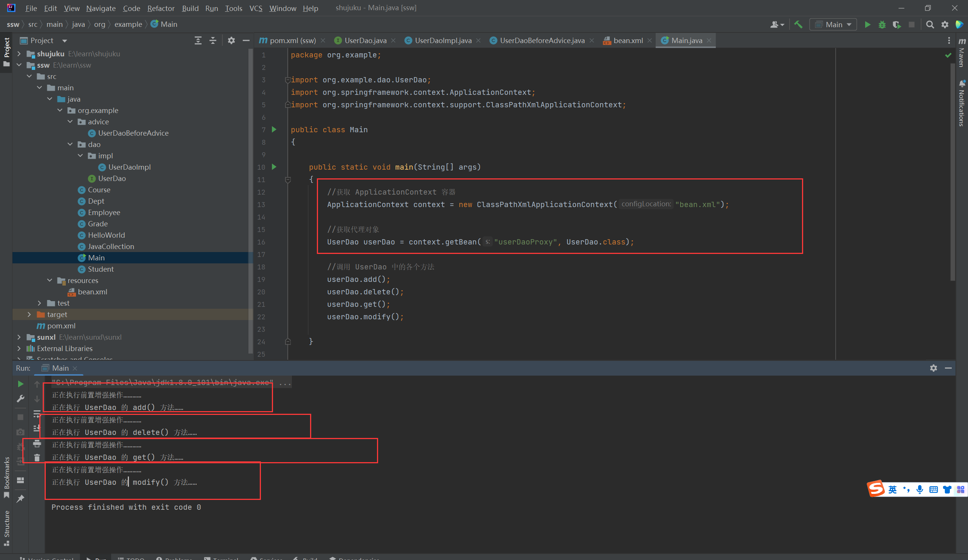Expand the target folder in the project tree
Image resolution: width=968 pixels, height=560 pixels.
coord(29,314)
